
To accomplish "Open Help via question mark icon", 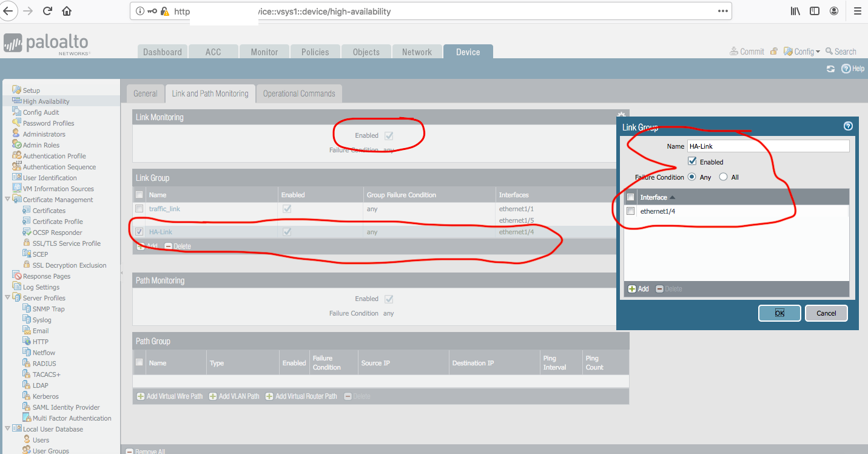I will click(x=846, y=69).
